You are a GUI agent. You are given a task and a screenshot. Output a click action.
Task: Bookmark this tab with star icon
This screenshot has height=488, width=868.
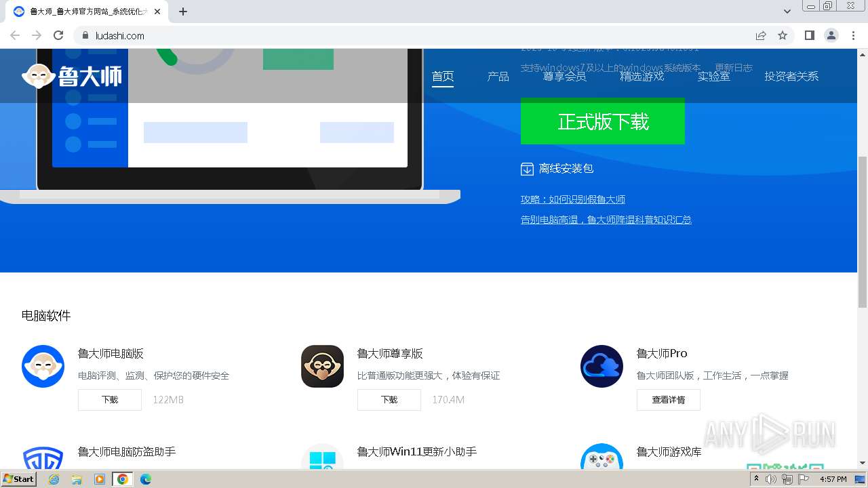point(783,35)
